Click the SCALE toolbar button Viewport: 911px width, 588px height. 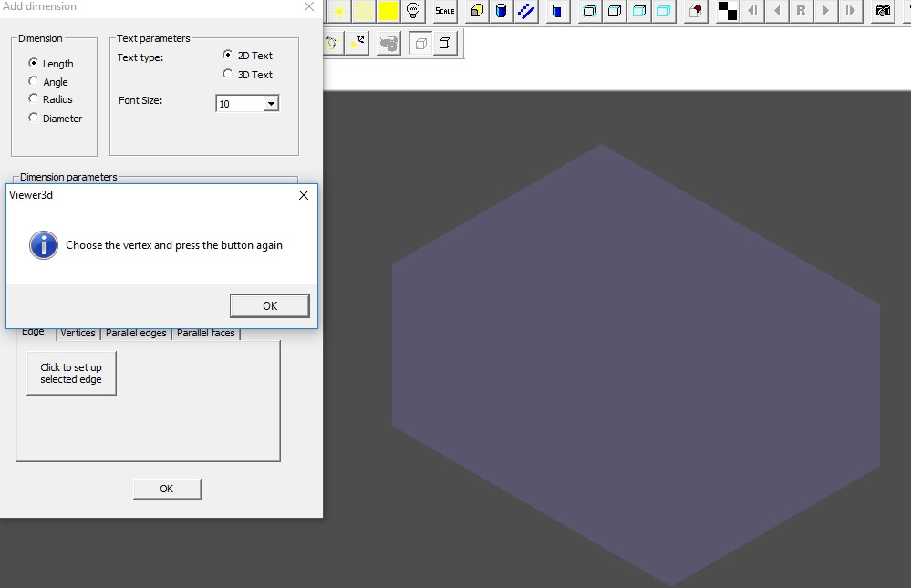[x=444, y=11]
